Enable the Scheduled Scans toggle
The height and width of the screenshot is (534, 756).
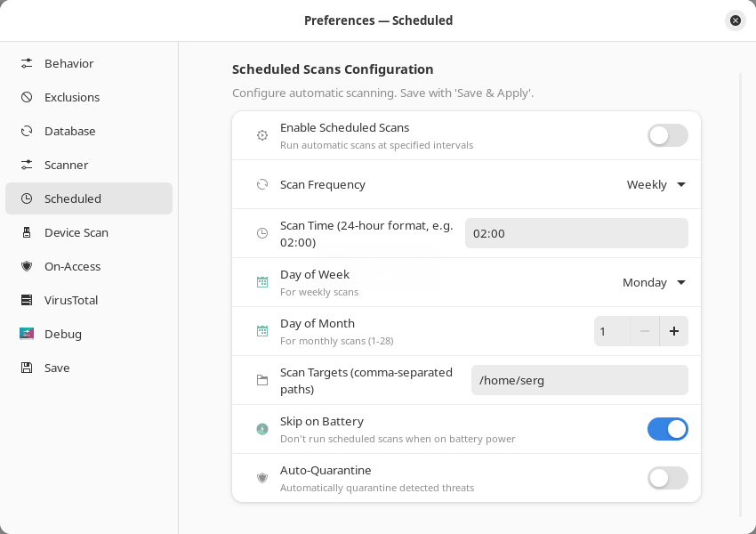(x=667, y=135)
